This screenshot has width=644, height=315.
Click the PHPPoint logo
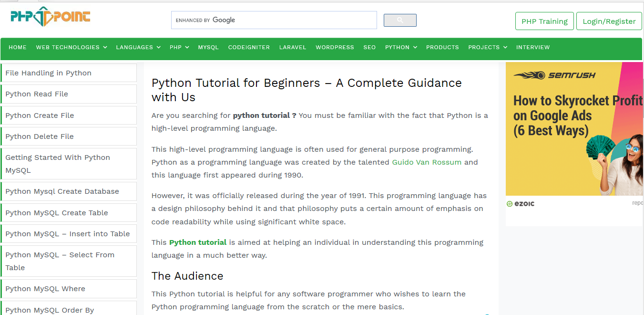(x=49, y=17)
